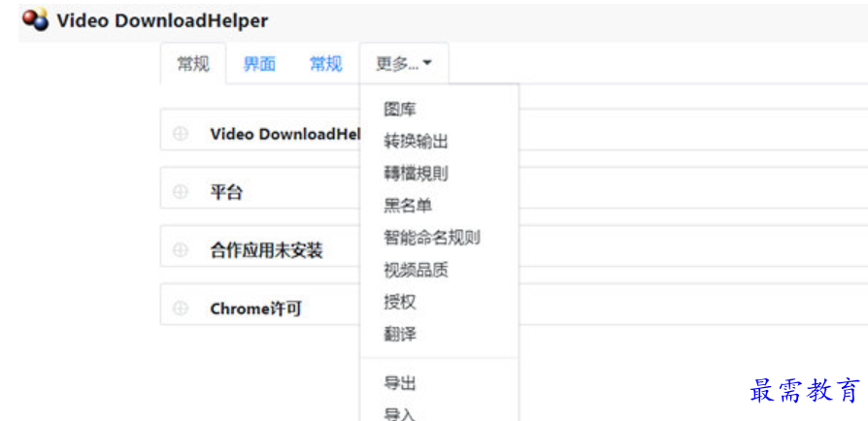
Task: Click the 合作应用未安装 heading text
Action: click(x=266, y=250)
